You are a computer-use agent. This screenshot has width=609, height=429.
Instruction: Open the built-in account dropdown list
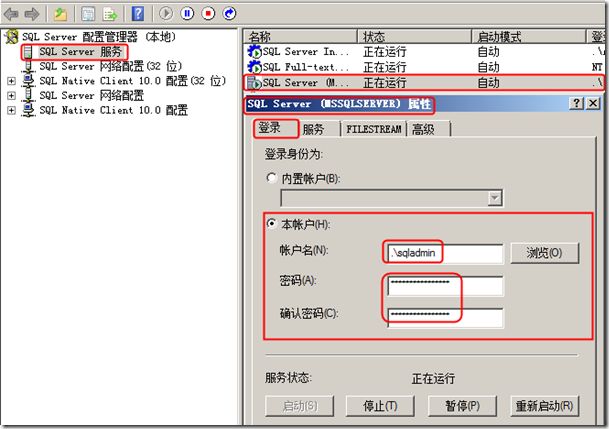(x=495, y=198)
